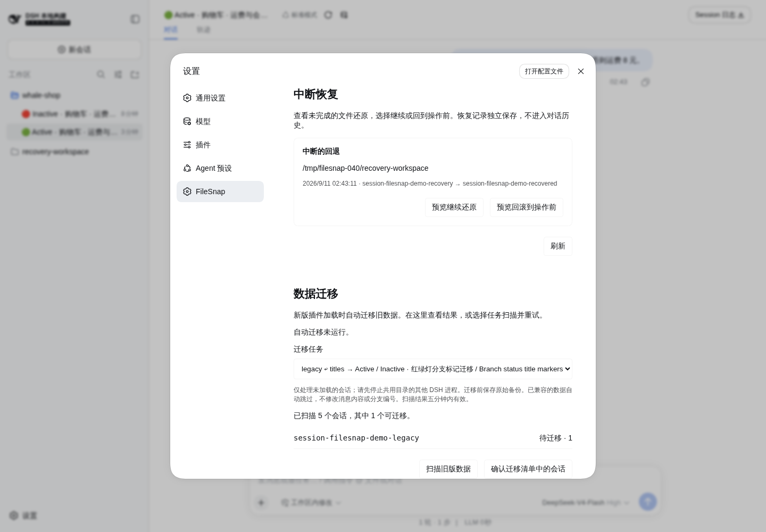Select the Agent 预设 settings section
The width and height of the screenshot is (766, 532).
click(x=220, y=168)
